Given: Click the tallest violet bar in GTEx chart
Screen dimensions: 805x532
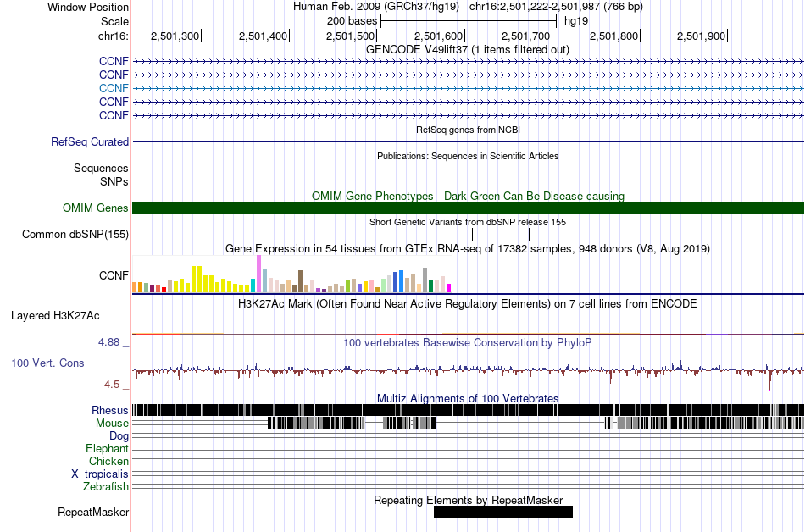Looking at the screenshot, I should coord(259,274).
